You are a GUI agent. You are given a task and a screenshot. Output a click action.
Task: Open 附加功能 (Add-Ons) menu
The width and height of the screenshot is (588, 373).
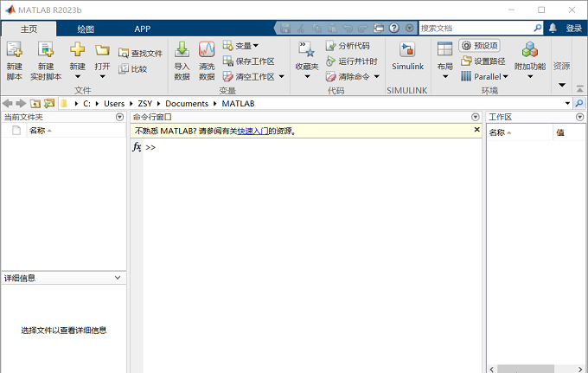point(530,61)
